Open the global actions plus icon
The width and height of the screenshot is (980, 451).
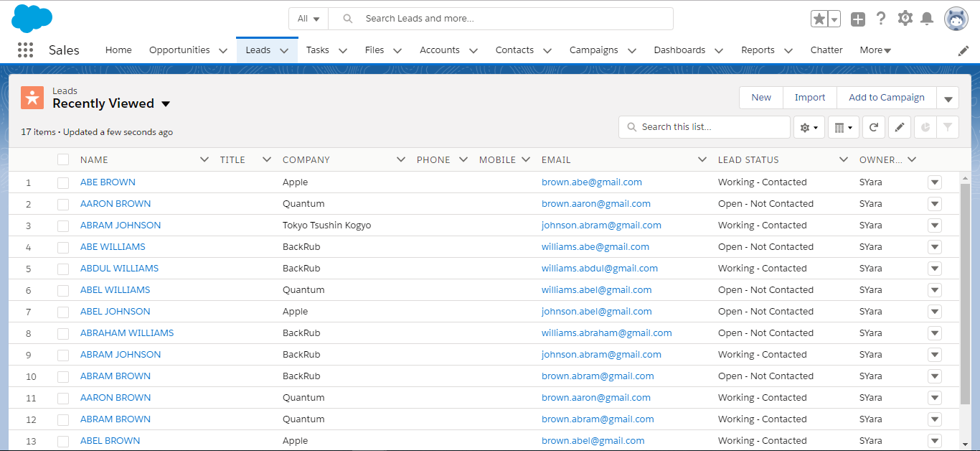(x=858, y=19)
